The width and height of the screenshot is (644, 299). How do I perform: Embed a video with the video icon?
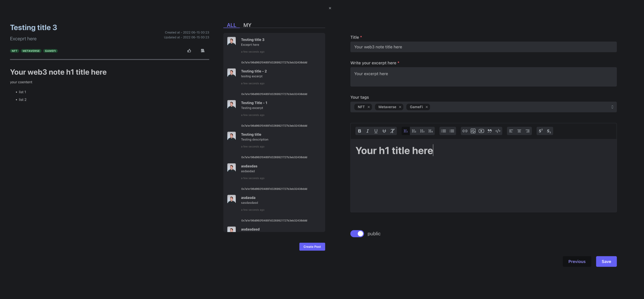point(481,131)
